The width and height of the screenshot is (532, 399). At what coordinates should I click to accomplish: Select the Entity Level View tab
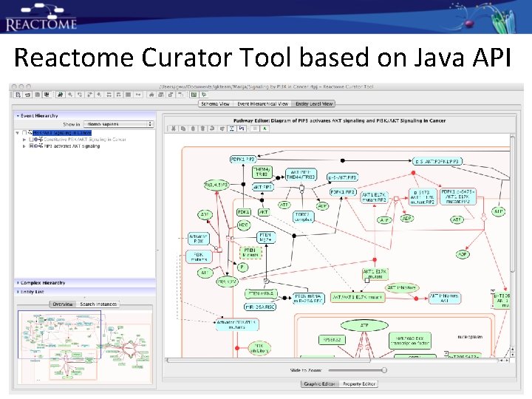(x=314, y=104)
